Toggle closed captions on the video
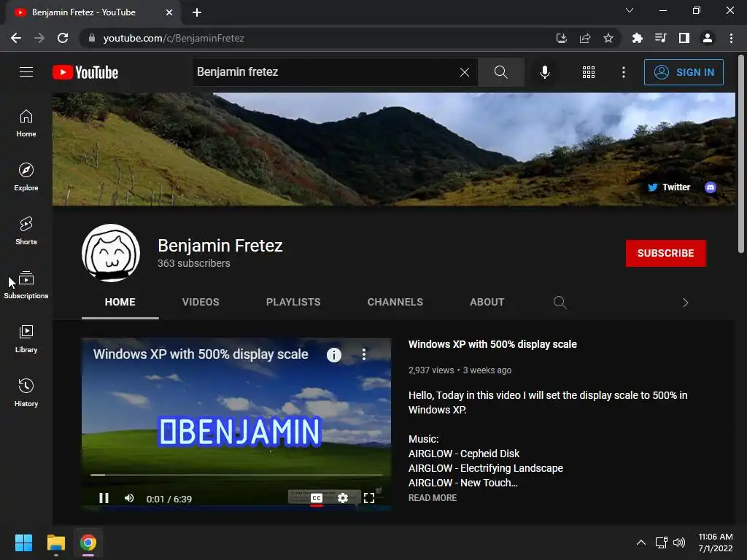This screenshot has height=560, width=747. coord(317,498)
